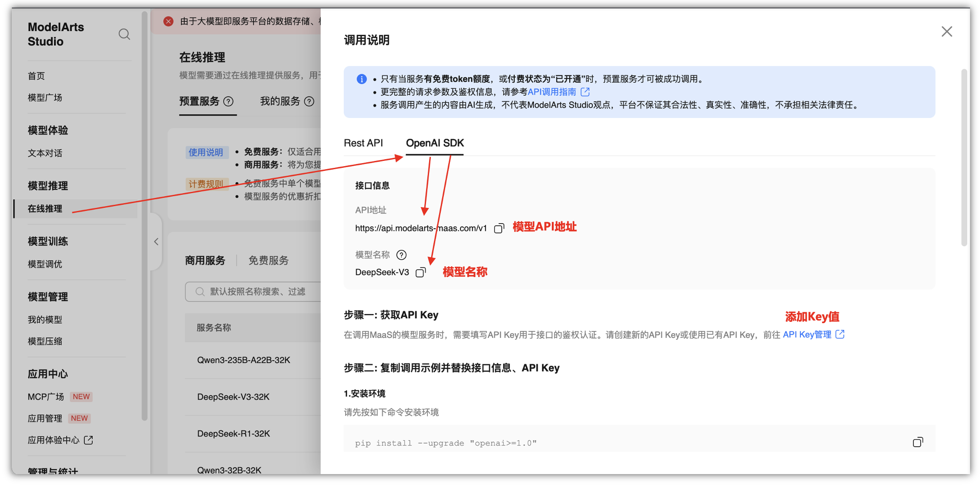Open external link icon after API调用指南

click(x=585, y=92)
